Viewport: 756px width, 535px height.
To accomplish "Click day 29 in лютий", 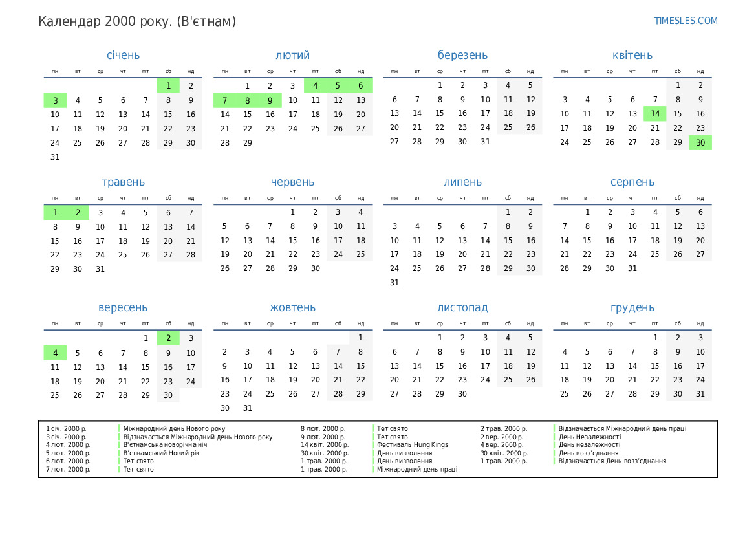I will (247, 143).
